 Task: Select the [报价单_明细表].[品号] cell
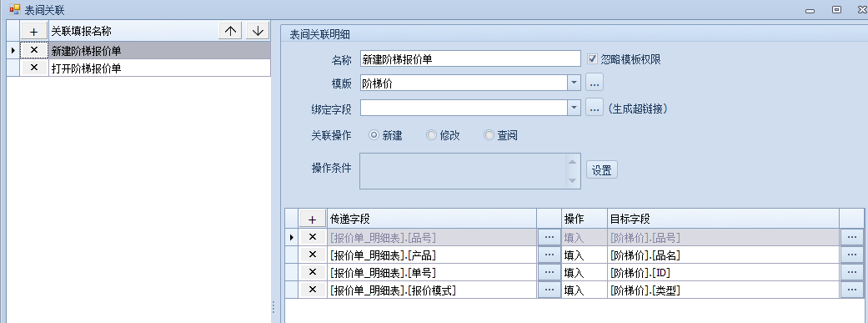click(x=432, y=237)
